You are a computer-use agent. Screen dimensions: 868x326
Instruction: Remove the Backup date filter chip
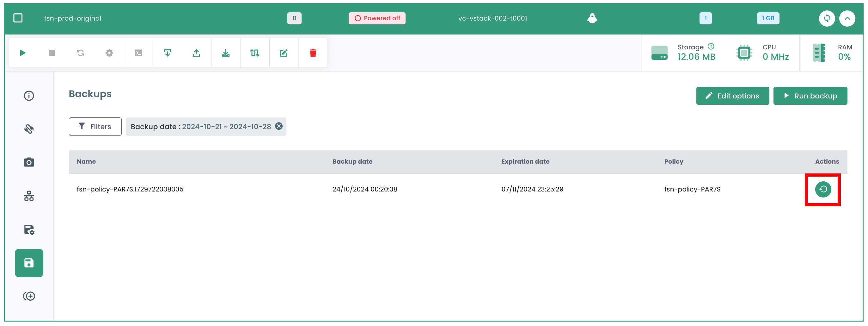tap(279, 126)
